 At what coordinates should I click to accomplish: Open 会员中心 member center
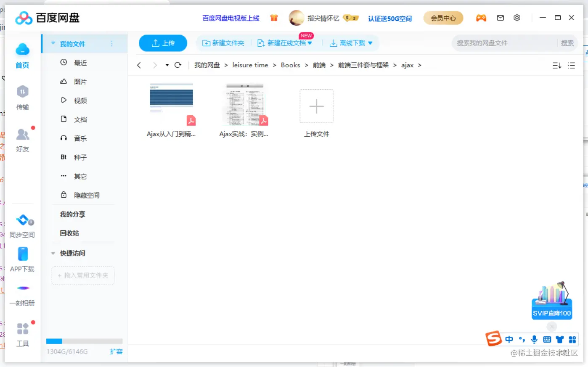pos(443,18)
